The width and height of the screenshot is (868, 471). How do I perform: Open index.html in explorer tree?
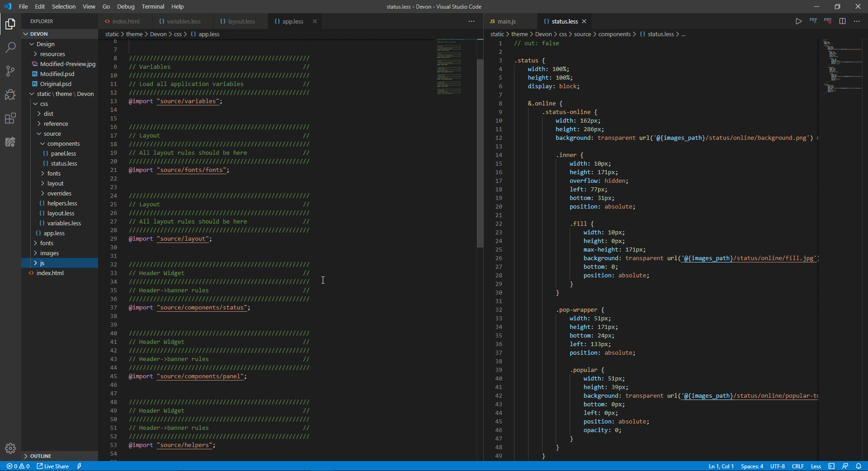click(60, 273)
